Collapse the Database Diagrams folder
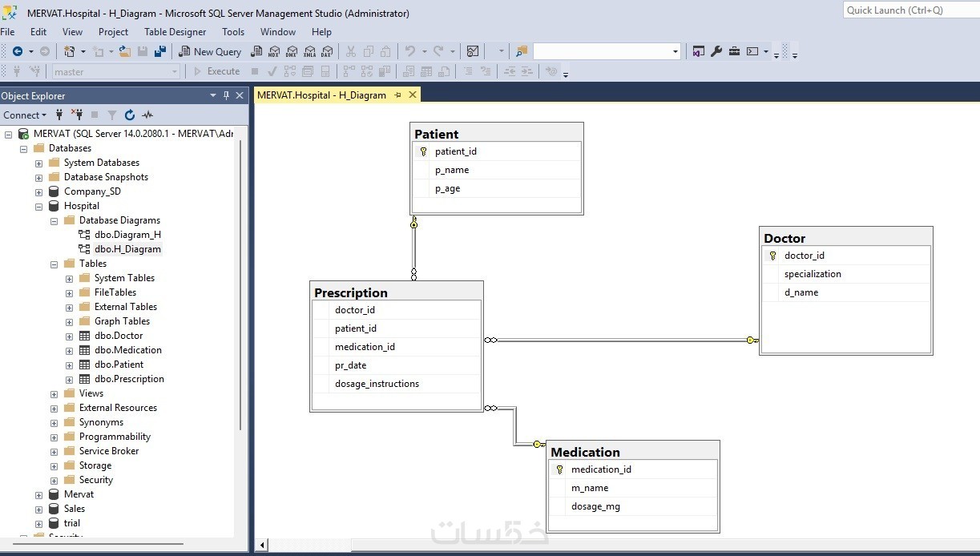Image resolution: width=980 pixels, height=556 pixels. tap(54, 220)
